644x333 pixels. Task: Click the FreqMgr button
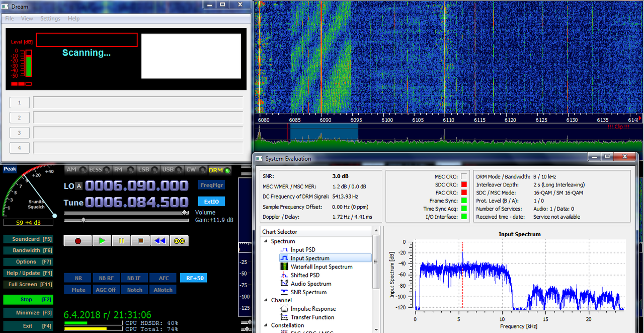211,185
